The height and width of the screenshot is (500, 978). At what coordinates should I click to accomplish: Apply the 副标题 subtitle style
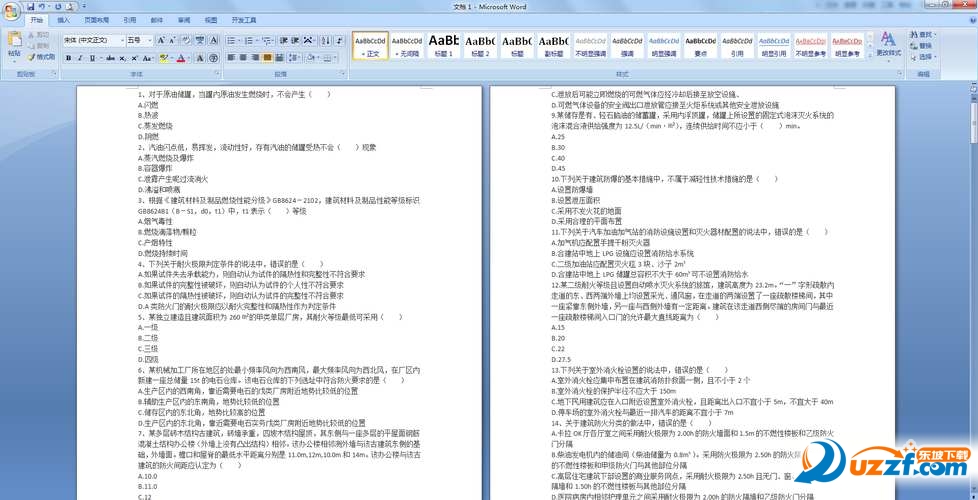pyautogui.click(x=553, y=46)
